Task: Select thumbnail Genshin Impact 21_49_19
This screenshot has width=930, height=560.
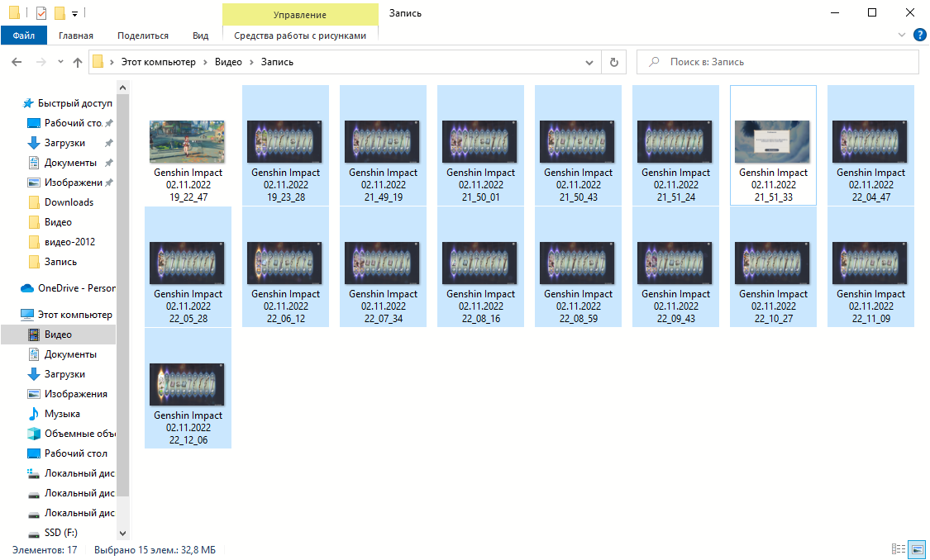Action: click(383, 145)
